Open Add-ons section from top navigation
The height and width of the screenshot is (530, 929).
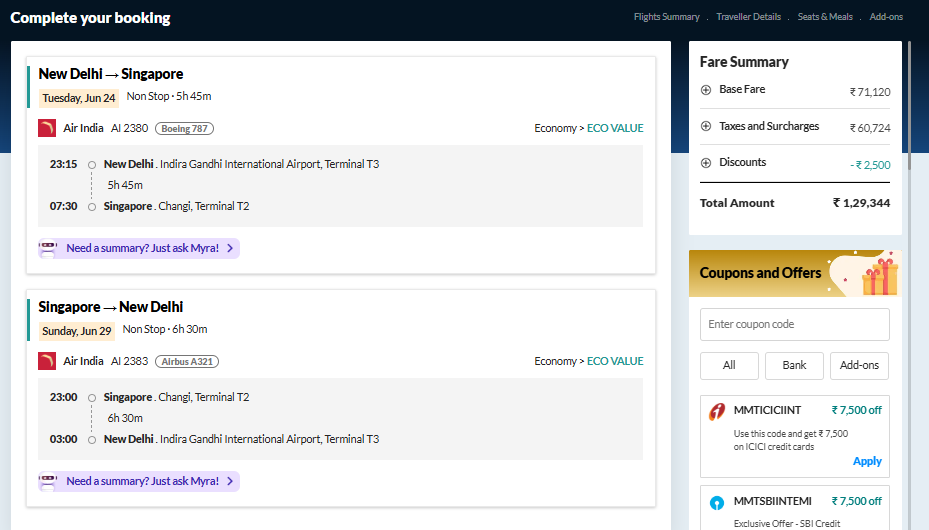point(886,17)
